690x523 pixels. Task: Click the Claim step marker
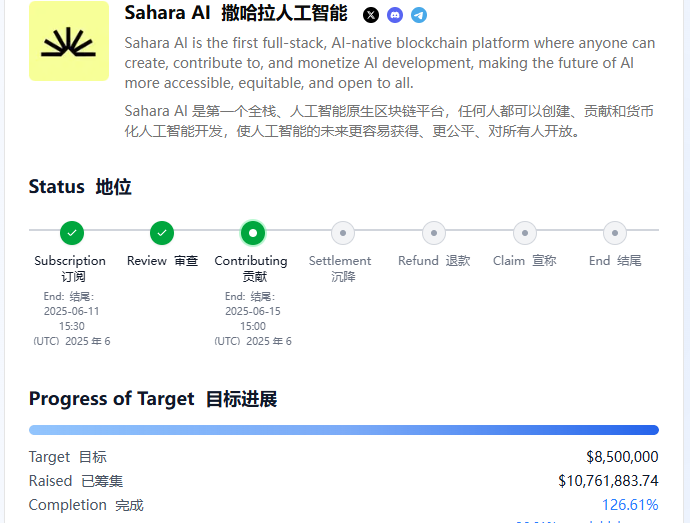pyautogui.click(x=525, y=232)
